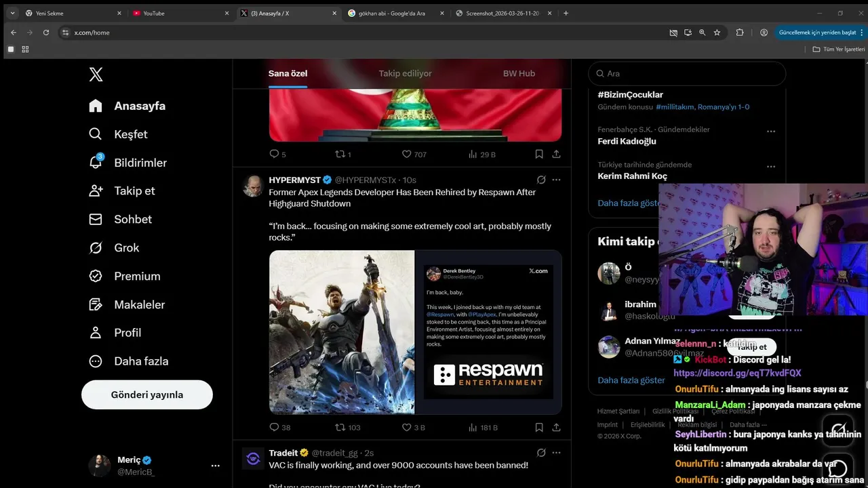Click Daha fazla göster under follow suggestions
Image resolution: width=868 pixels, height=488 pixels.
[x=631, y=380]
